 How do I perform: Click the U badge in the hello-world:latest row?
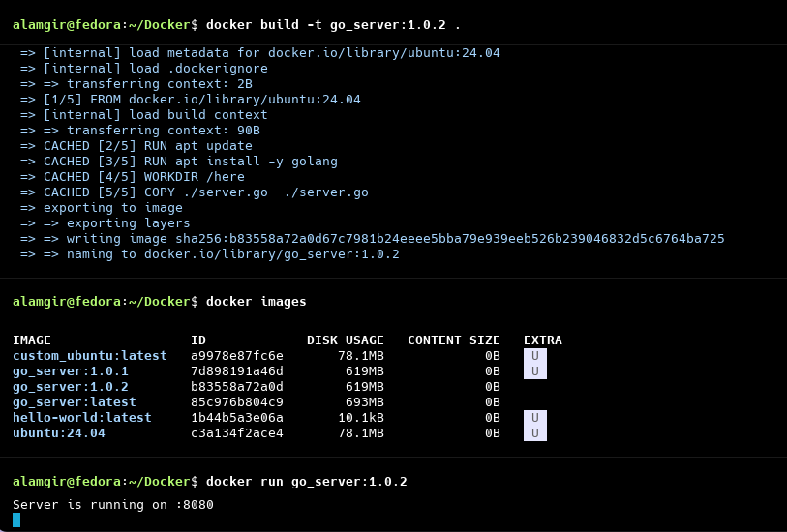pyautogui.click(x=534, y=418)
